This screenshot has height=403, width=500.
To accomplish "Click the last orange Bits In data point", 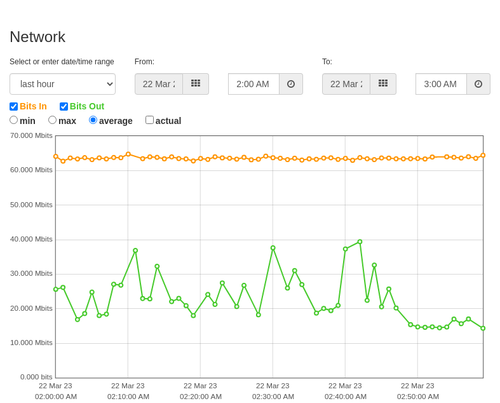I will click(483, 155).
